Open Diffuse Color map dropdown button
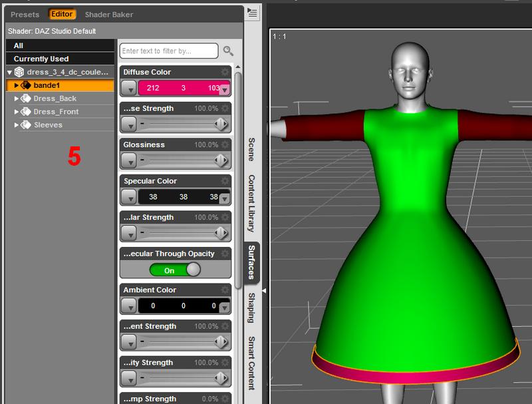 (x=129, y=89)
